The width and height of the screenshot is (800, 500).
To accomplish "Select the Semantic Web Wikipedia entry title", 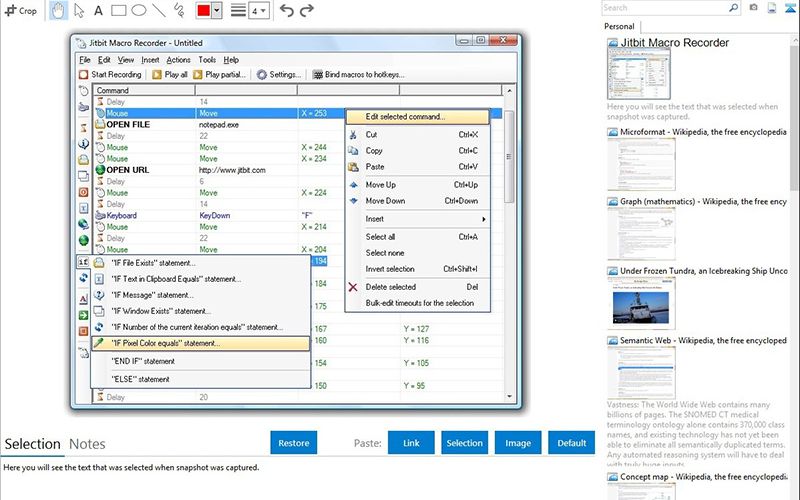I will pyautogui.click(x=703, y=340).
